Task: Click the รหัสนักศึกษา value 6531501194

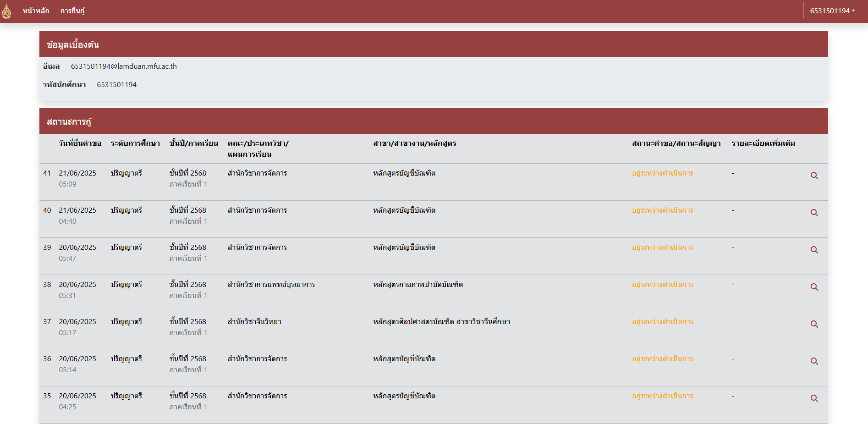Action: click(x=116, y=84)
